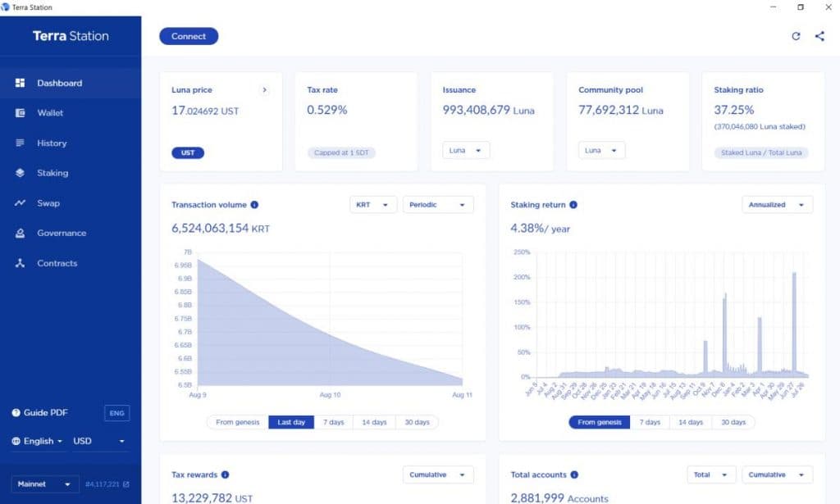The width and height of the screenshot is (840, 504).
Task: Click the Wallet icon in sidebar
Action: pyautogui.click(x=20, y=113)
